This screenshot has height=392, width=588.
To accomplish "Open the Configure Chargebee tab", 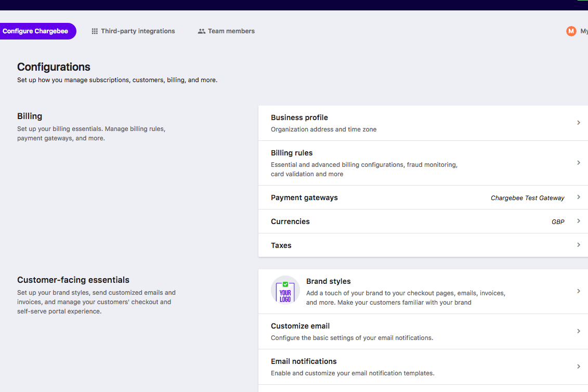I will (35, 31).
